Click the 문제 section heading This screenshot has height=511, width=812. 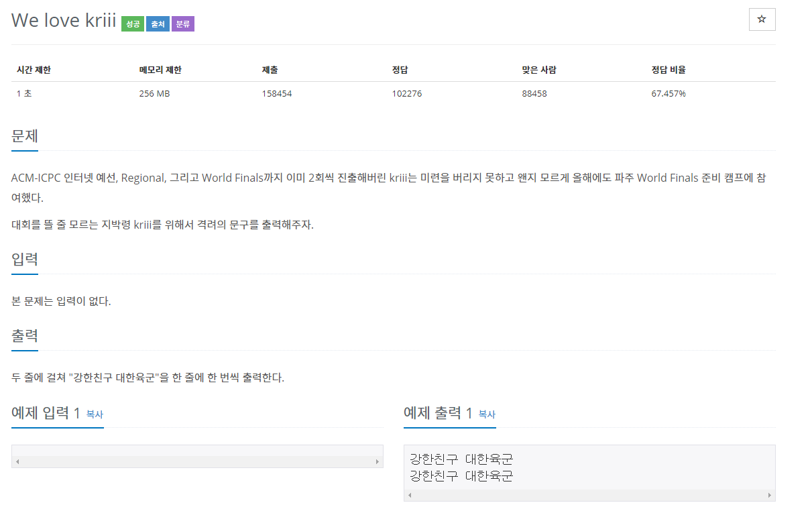tap(25, 136)
